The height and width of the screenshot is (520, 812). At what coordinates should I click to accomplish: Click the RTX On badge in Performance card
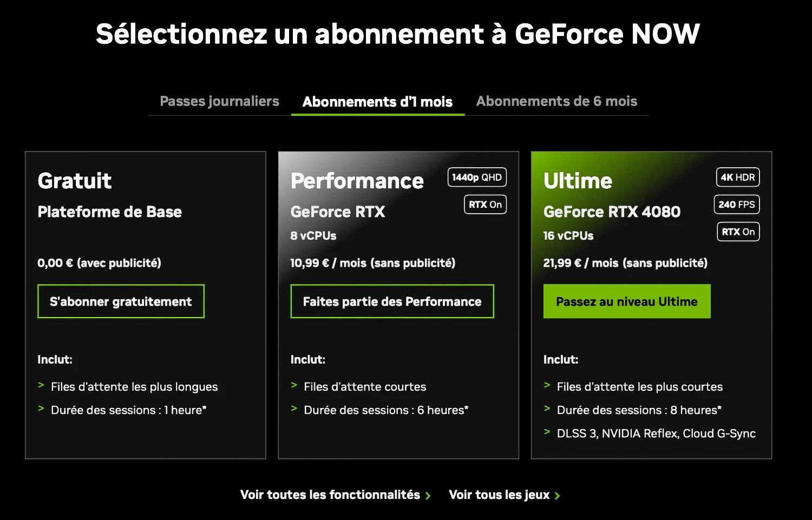click(485, 205)
